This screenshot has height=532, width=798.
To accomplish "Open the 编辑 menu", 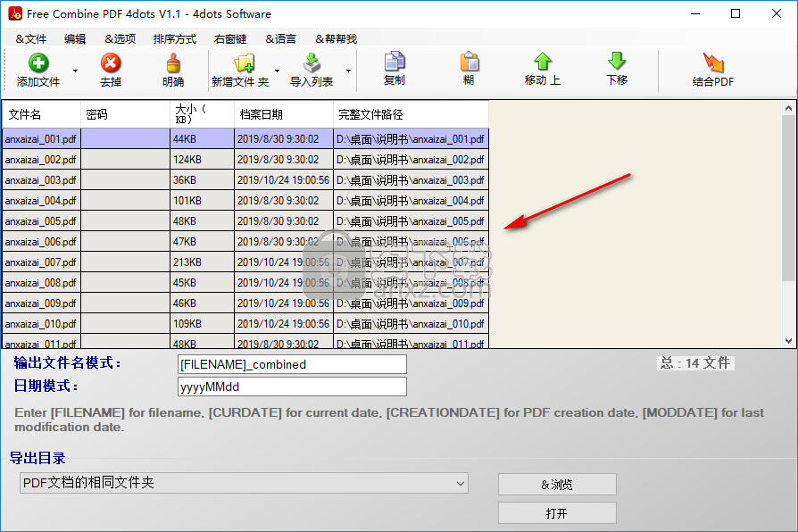I will pyautogui.click(x=75, y=38).
